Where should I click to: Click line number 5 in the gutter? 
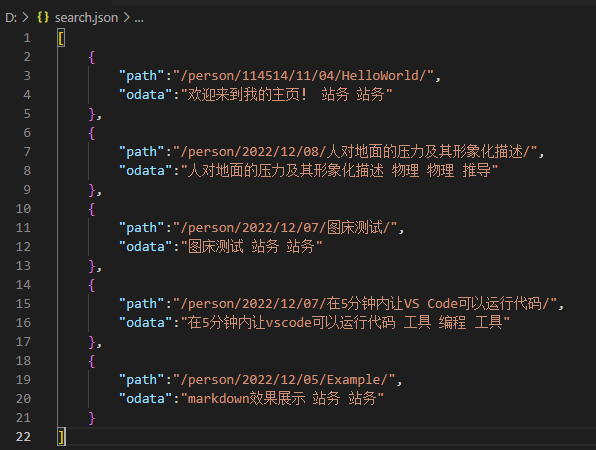coord(27,114)
